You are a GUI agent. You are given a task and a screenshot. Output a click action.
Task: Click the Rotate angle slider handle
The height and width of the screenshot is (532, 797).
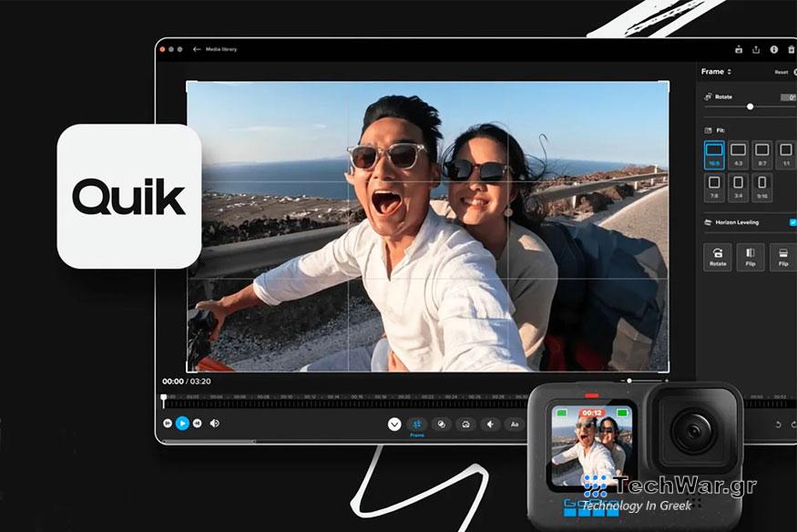[x=751, y=107]
